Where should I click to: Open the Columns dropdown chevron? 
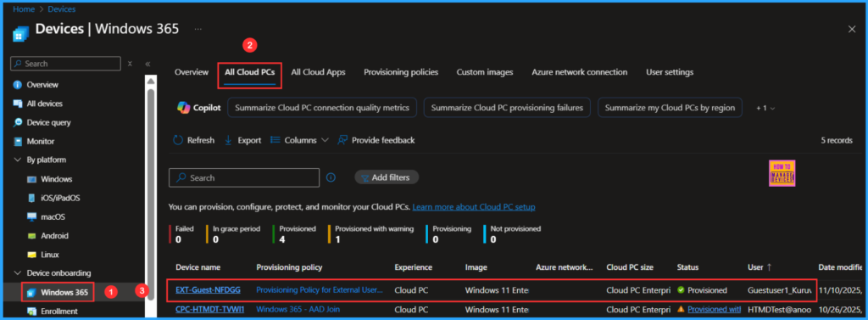coord(325,140)
